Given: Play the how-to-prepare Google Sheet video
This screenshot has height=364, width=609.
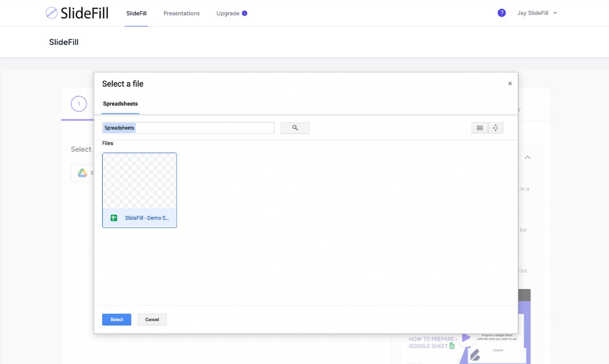Looking at the screenshot, I should [x=466, y=338].
